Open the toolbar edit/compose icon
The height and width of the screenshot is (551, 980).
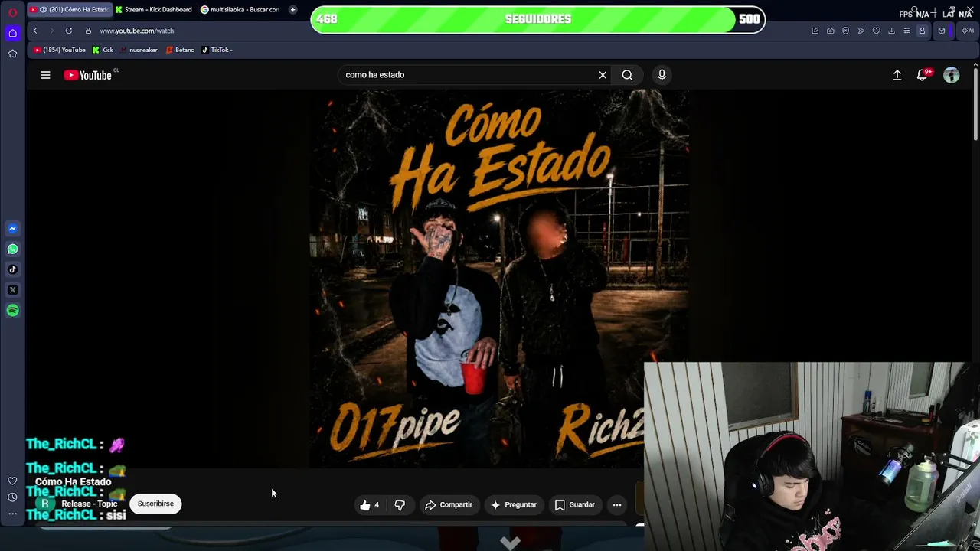pos(815,31)
